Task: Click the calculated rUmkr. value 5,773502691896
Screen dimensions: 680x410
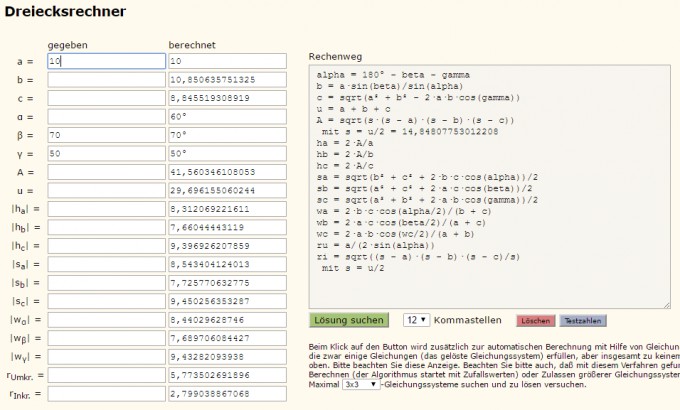Action: [x=227, y=375]
